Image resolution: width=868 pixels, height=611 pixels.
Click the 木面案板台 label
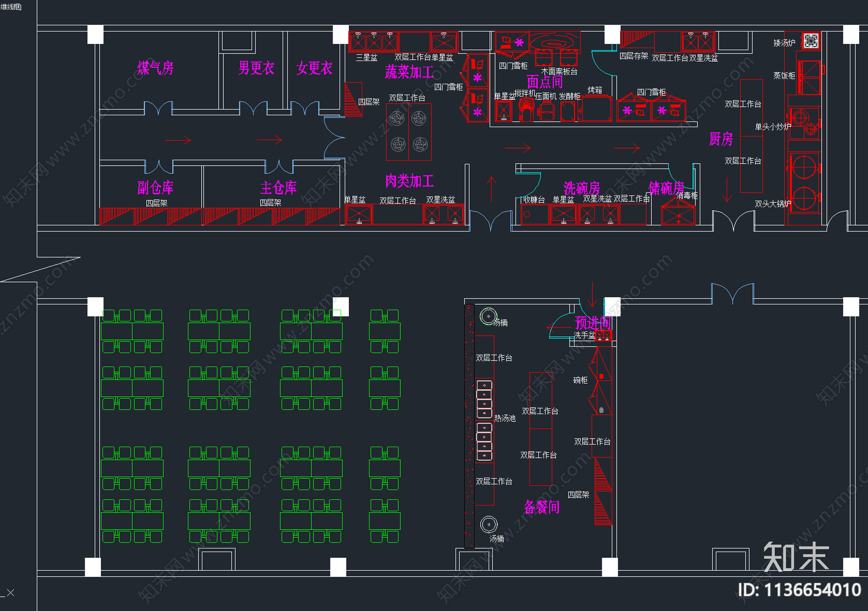559,72
